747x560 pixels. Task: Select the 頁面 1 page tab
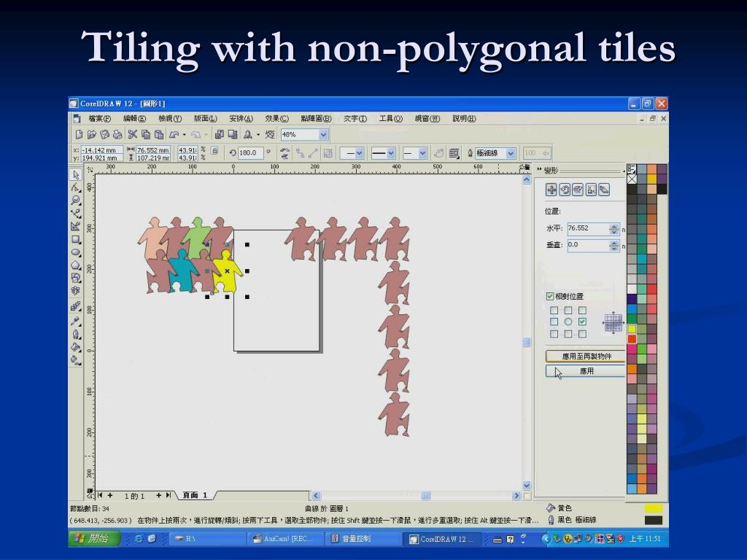tap(196, 495)
